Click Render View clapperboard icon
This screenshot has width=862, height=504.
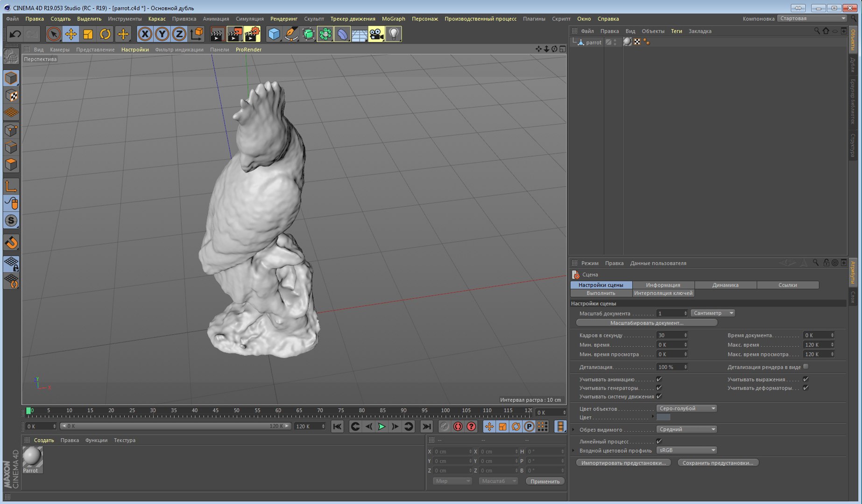217,34
